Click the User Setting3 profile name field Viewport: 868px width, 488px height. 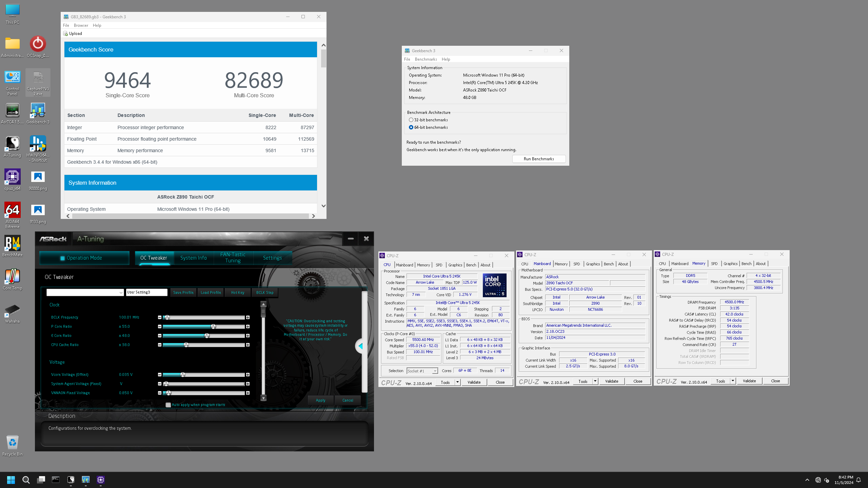[146, 292]
